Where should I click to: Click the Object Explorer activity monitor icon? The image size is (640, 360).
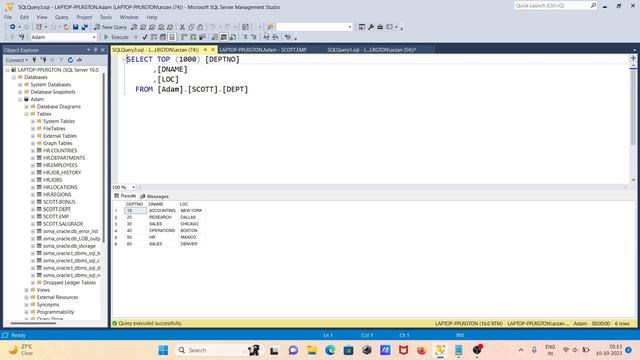coord(80,60)
